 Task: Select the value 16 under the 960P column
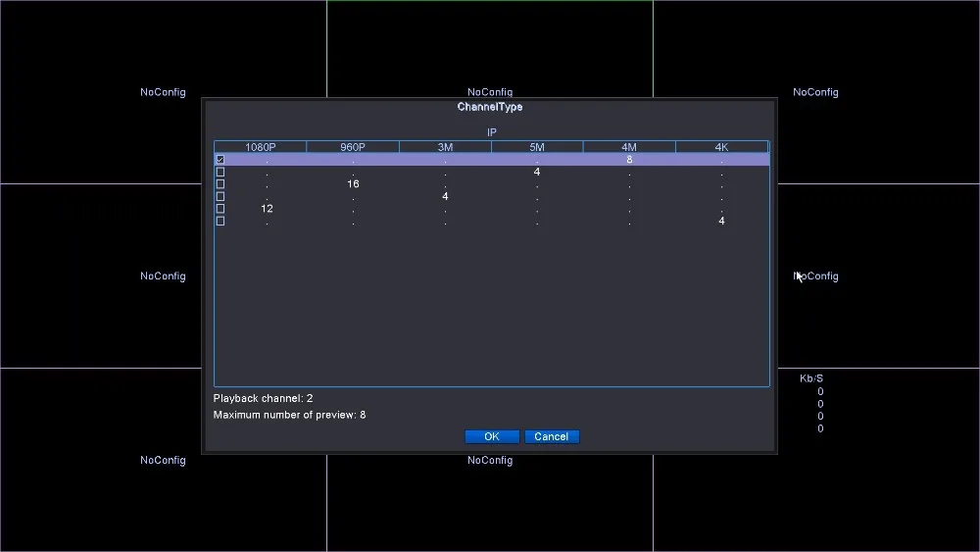click(353, 183)
